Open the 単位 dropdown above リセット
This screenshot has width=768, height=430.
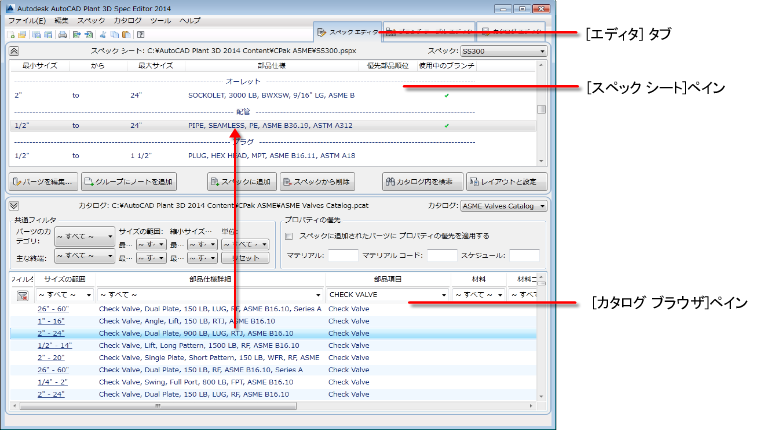[245, 244]
